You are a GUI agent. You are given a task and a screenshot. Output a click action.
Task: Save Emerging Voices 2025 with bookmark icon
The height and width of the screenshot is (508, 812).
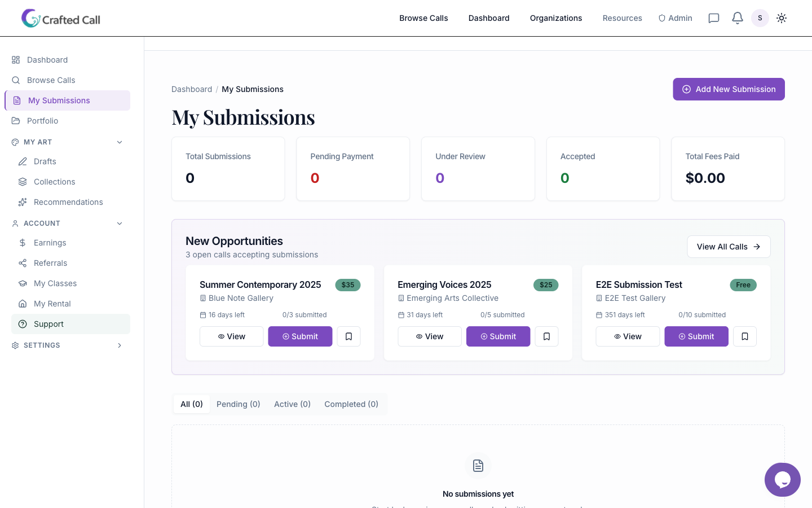click(x=546, y=336)
